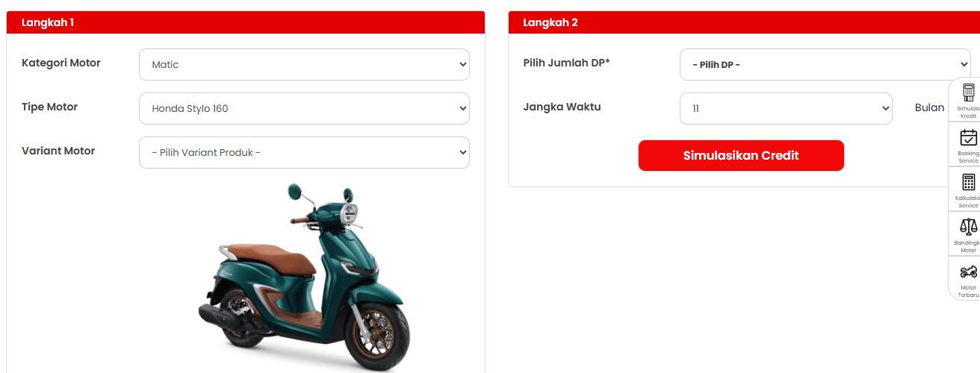Click the Simulasikan Credit button
This screenshot has height=373, width=980.
(741, 155)
